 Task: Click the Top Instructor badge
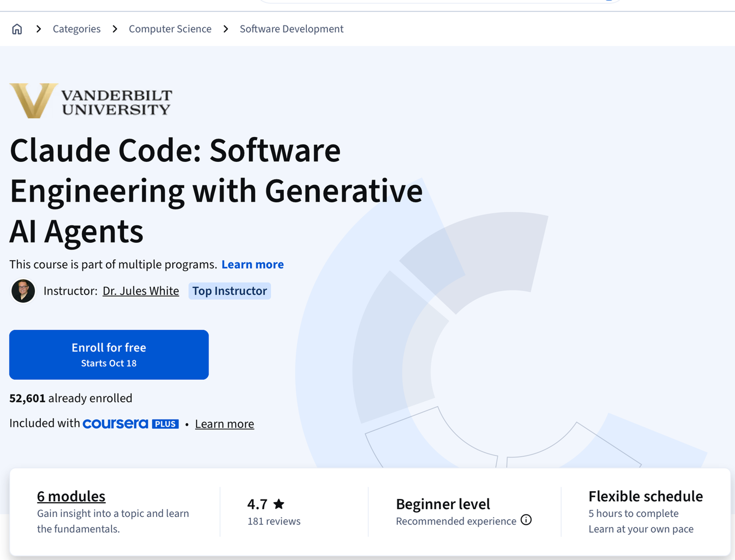pyautogui.click(x=230, y=291)
